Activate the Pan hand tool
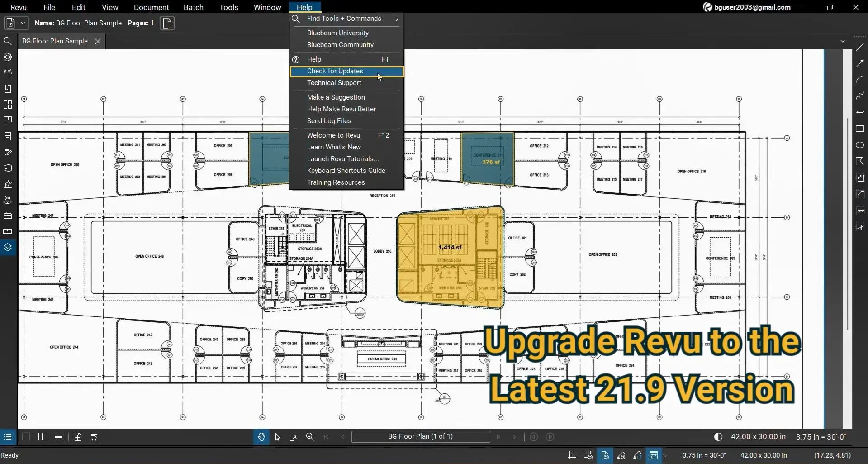The width and height of the screenshot is (868, 464). [x=261, y=437]
